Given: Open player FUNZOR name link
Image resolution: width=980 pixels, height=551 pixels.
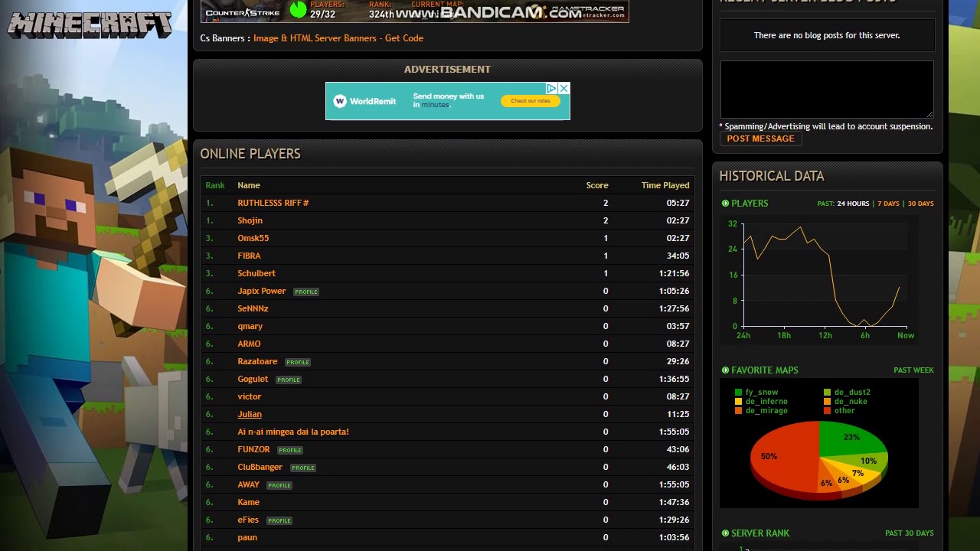Looking at the screenshot, I should [x=253, y=449].
